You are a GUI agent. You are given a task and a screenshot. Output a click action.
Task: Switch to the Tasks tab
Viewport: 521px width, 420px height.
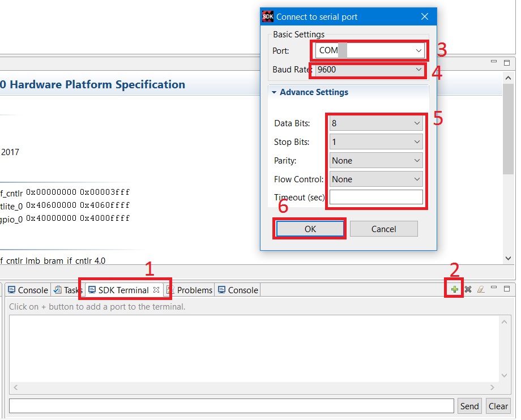tap(72, 290)
